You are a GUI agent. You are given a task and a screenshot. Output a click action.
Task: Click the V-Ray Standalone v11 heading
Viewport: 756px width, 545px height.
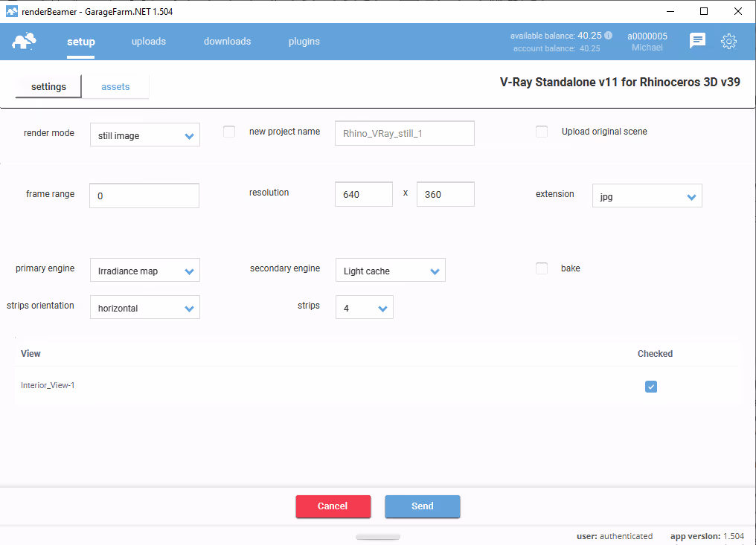coord(620,82)
